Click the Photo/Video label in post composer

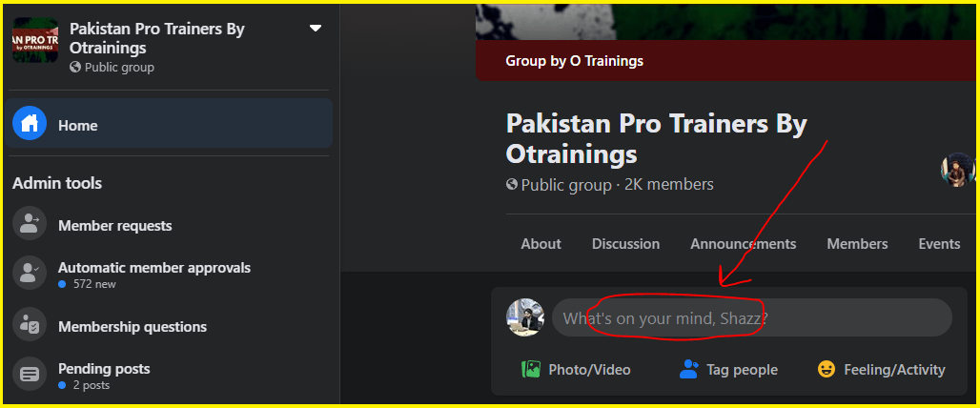589,370
